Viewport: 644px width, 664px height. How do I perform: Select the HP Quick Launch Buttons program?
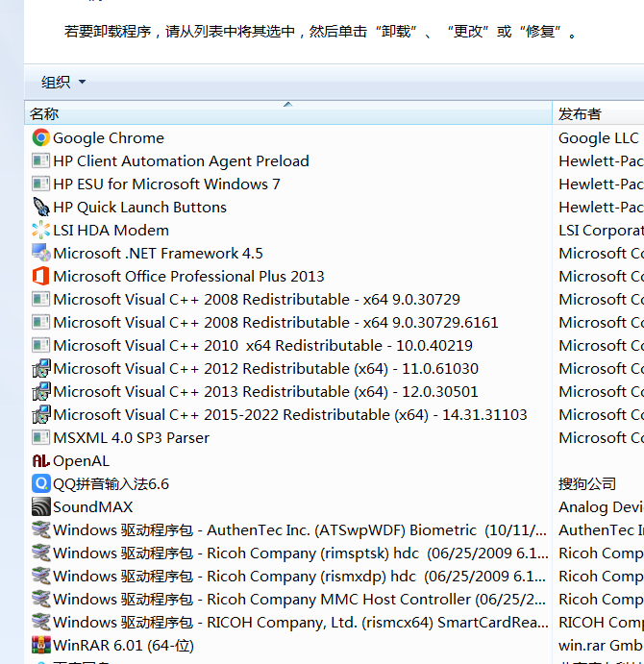point(139,207)
